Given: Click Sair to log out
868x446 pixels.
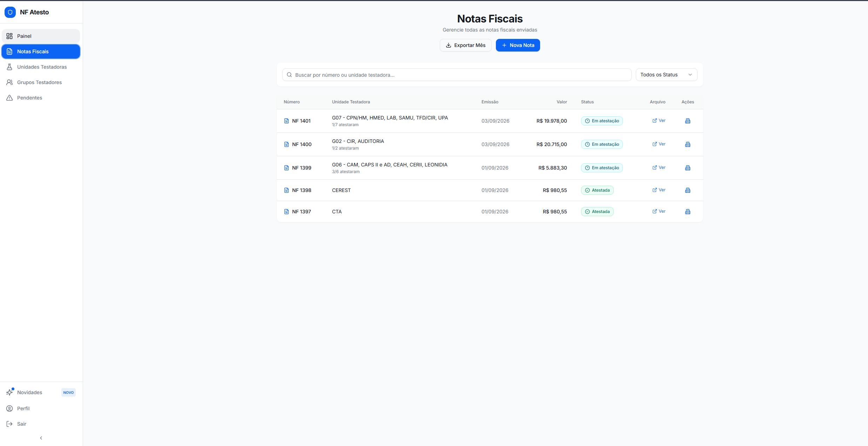Looking at the screenshot, I should [x=41, y=424].
